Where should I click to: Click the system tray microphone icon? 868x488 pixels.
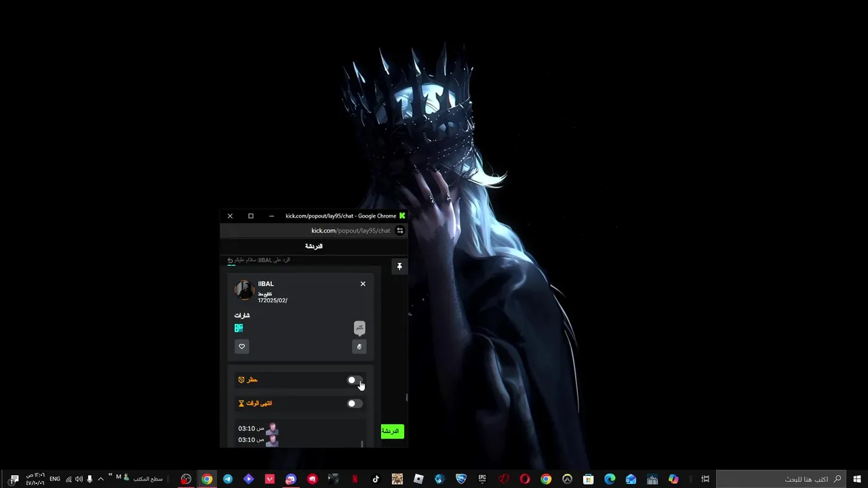click(90, 479)
